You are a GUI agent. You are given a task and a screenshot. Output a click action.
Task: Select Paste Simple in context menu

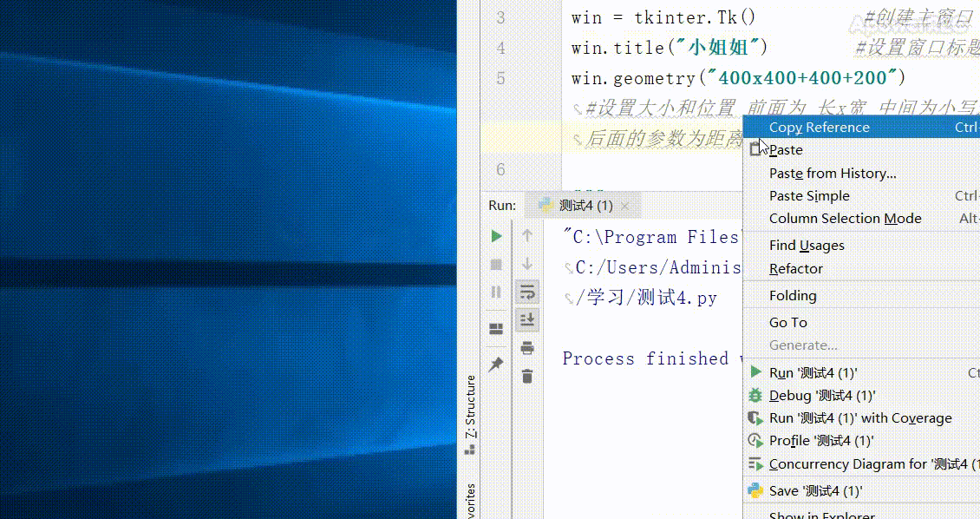[x=861, y=196]
